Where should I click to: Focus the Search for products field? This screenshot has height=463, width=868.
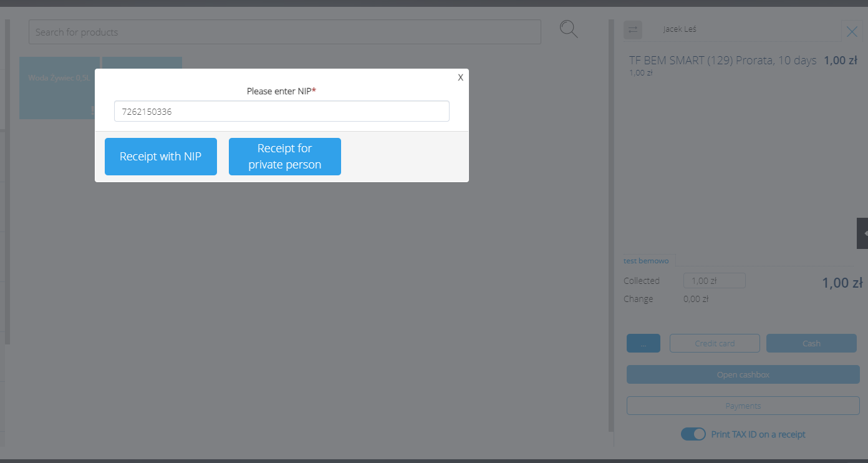click(x=284, y=32)
